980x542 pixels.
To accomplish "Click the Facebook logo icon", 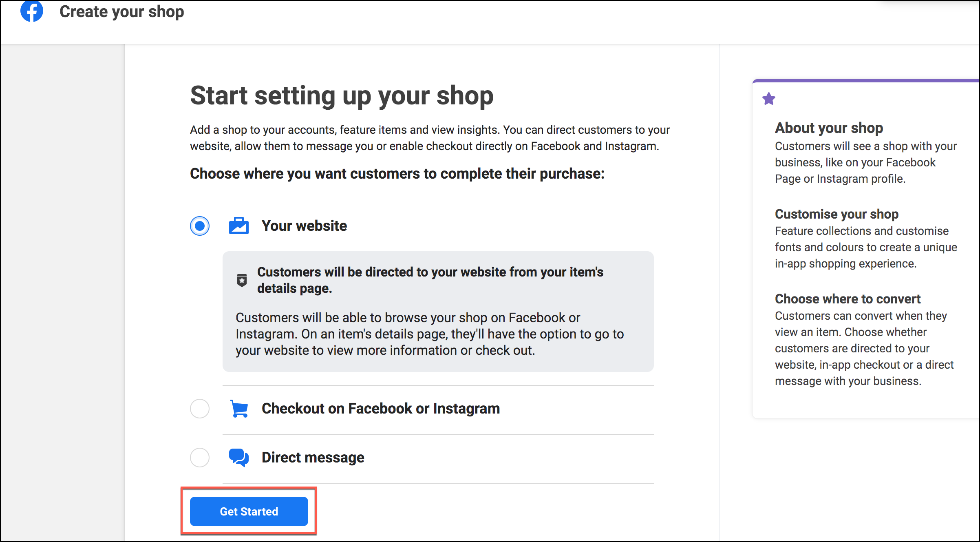I will [32, 11].
